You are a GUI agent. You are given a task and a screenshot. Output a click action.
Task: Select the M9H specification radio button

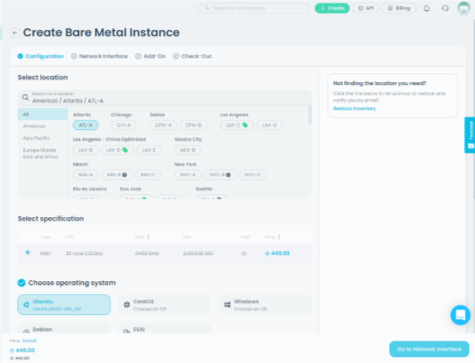point(28,253)
